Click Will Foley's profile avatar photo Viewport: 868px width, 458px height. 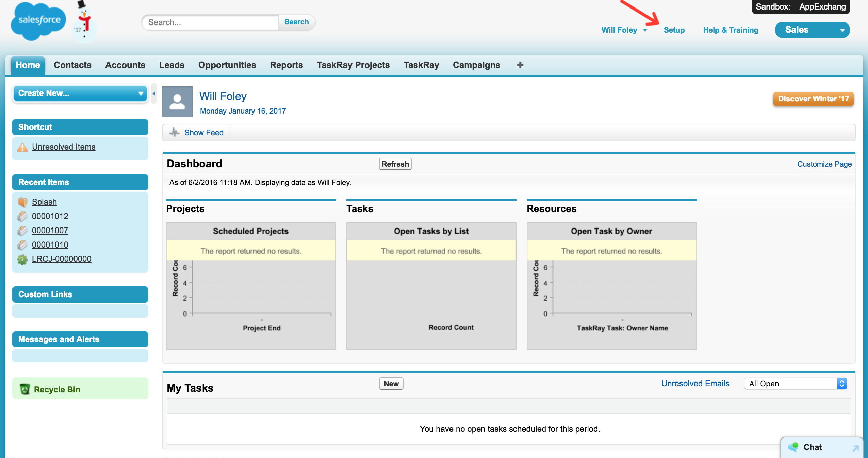point(177,101)
